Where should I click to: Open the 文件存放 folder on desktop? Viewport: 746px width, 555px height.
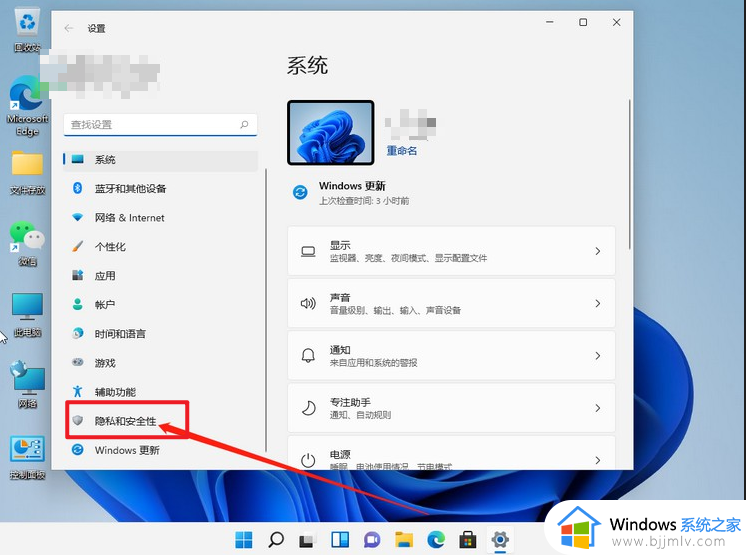27,172
